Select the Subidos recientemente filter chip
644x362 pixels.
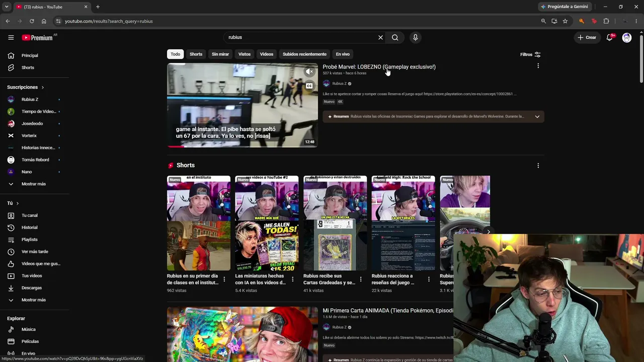tap(304, 54)
